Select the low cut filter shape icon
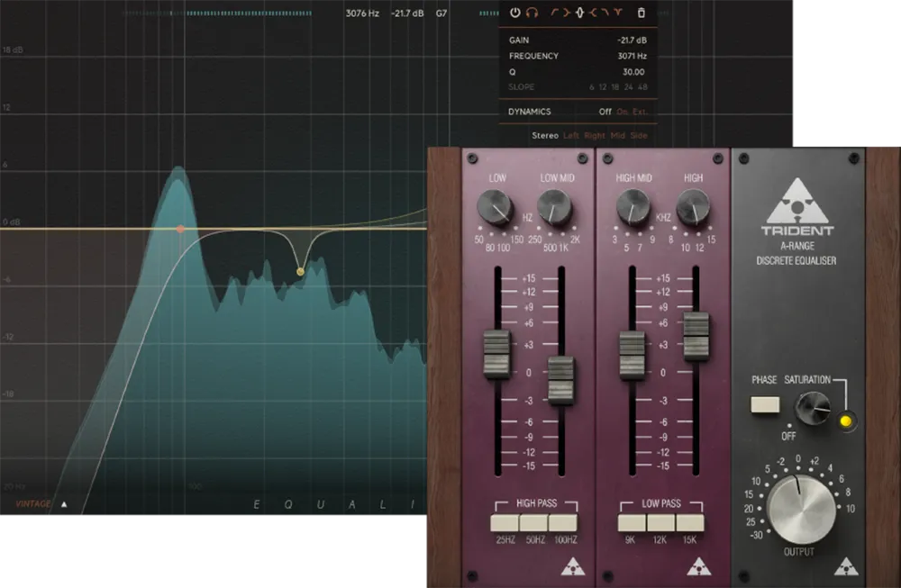This screenshot has height=588, width=901. (x=554, y=13)
